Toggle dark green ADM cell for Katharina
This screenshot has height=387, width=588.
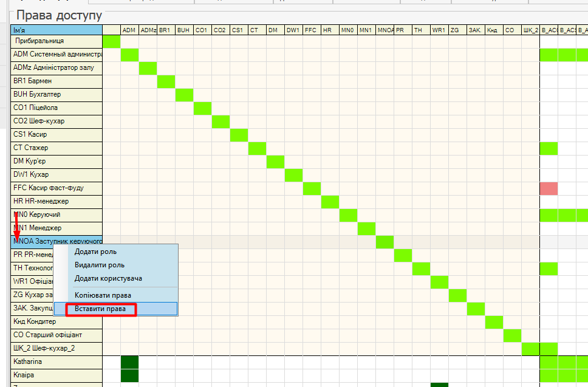point(129,362)
